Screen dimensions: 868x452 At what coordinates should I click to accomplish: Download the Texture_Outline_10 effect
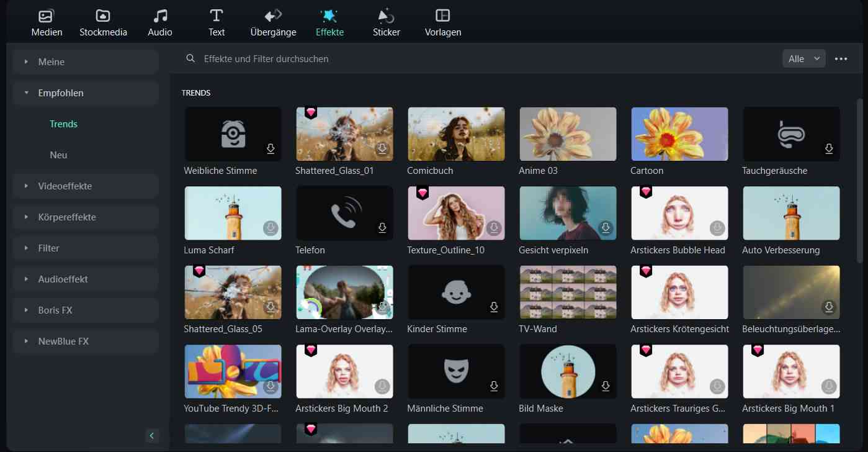pyautogui.click(x=494, y=228)
